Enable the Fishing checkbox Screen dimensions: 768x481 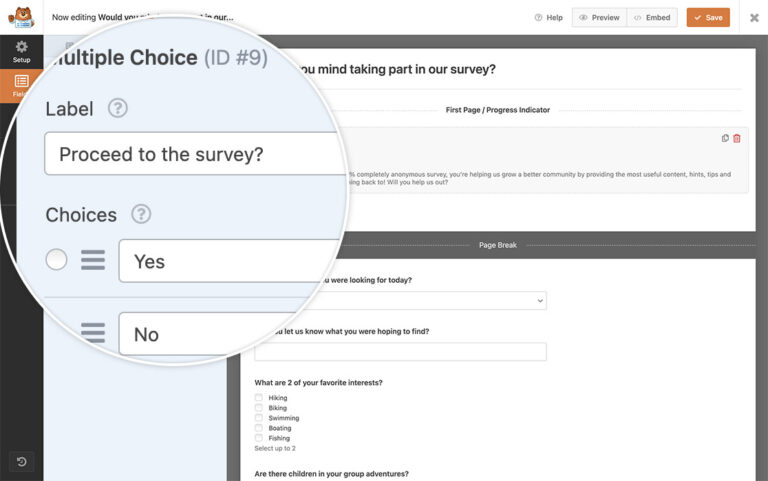(259, 437)
